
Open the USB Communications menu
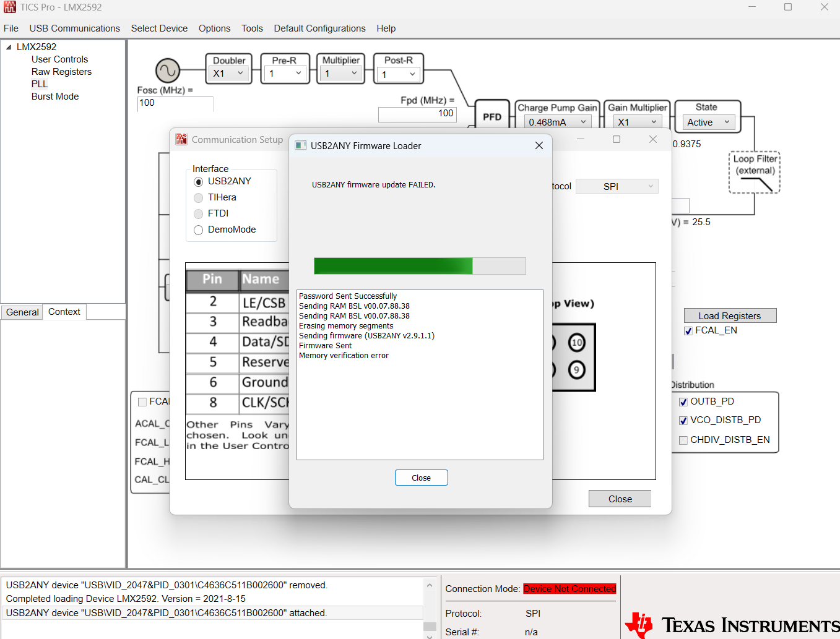[x=75, y=28]
